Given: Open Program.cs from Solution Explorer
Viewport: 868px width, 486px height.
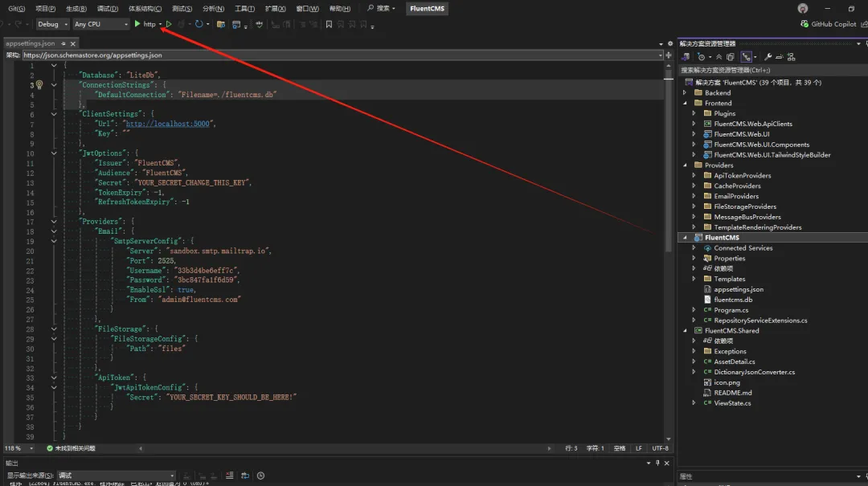Looking at the screenshot, I should 731,310.
